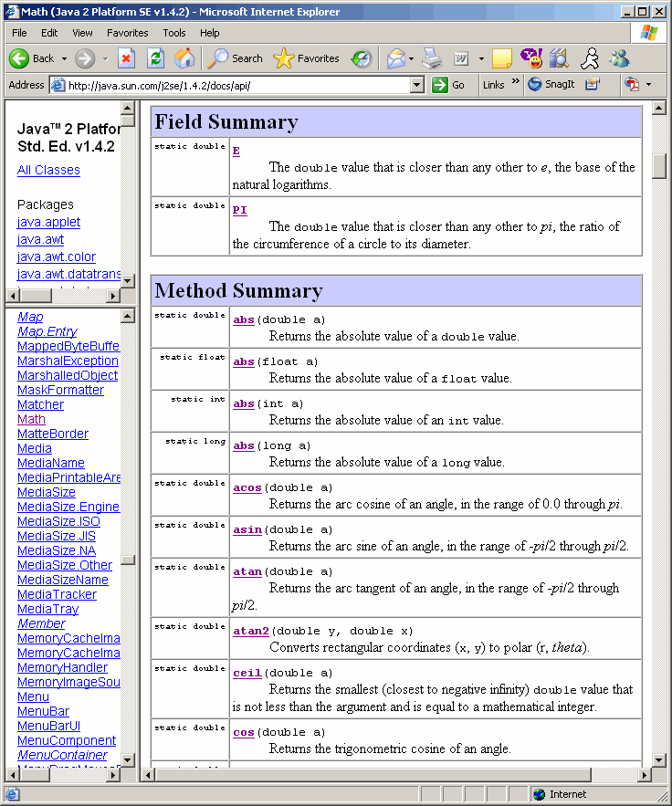
Task: Click the Back navigation arrow icon
Action: click(x=19, y=58)
